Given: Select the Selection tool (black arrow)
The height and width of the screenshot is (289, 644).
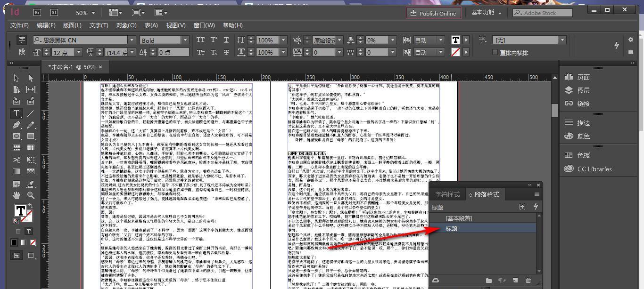Looking at the screenshot, I should (x=17, y=78).
